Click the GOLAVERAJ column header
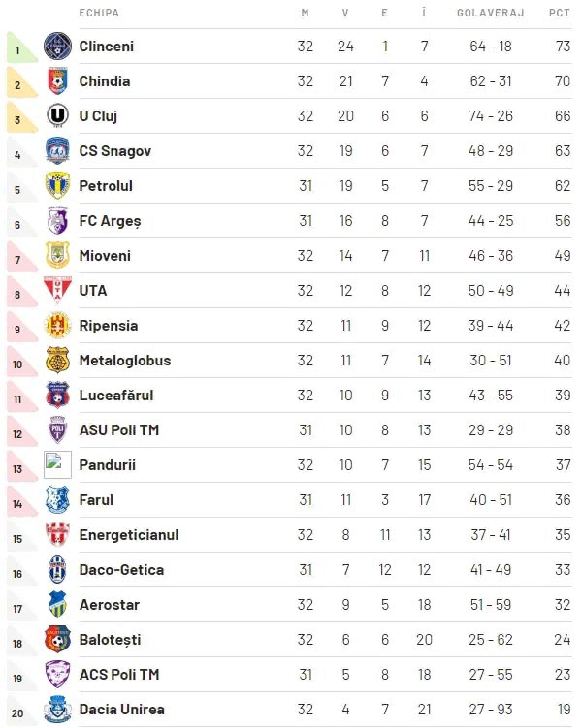The image size is (582, 728). click(x=490, y=13)
